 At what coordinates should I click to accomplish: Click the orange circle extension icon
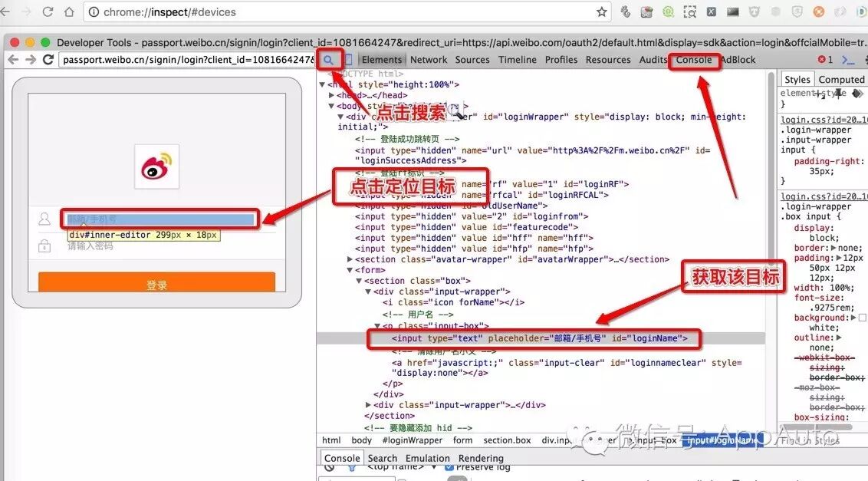click(819, 12)
